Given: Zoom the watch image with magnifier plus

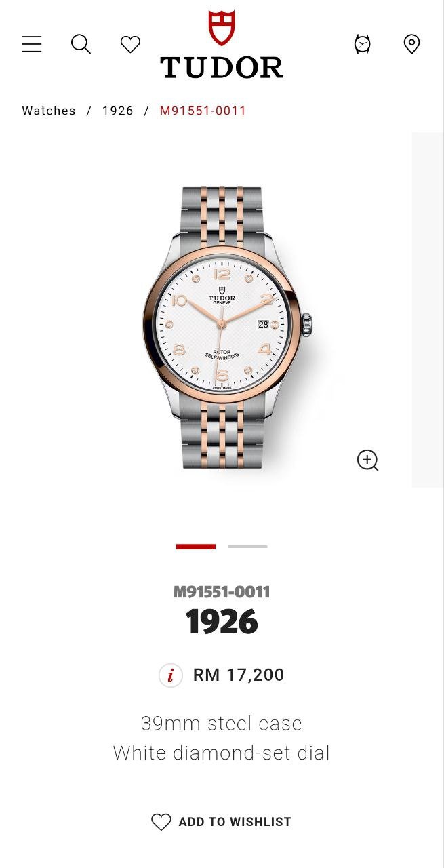Looking at the screenshot, I should pos(367,460).
